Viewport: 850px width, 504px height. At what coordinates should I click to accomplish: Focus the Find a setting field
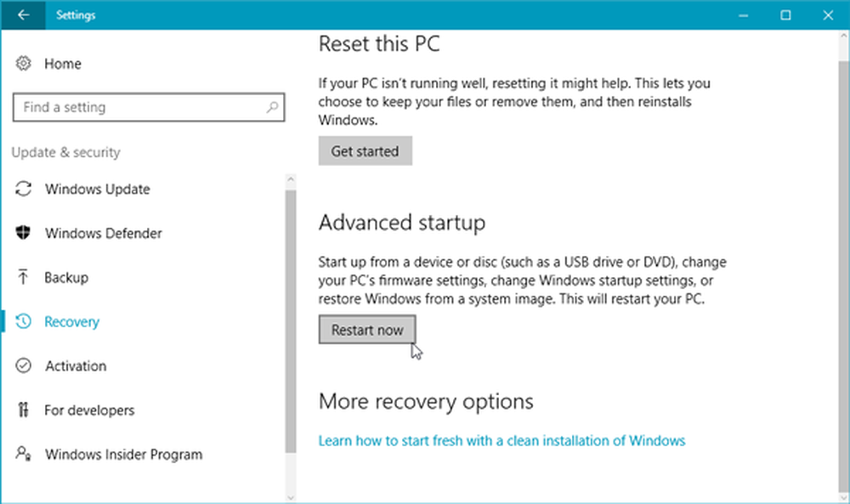[149, 107]
